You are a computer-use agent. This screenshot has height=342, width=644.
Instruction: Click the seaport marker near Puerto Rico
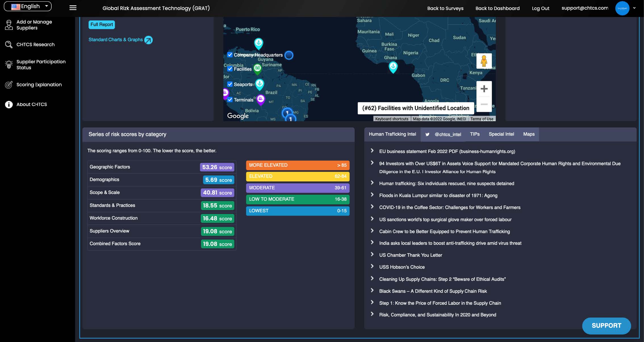click(258, 43)
